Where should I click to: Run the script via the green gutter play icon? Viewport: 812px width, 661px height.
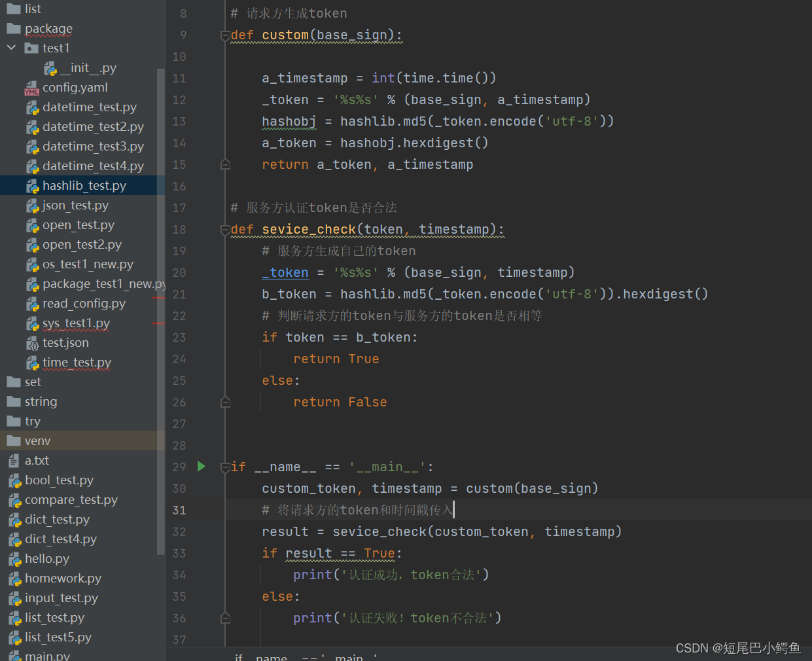tap(201, 466)
